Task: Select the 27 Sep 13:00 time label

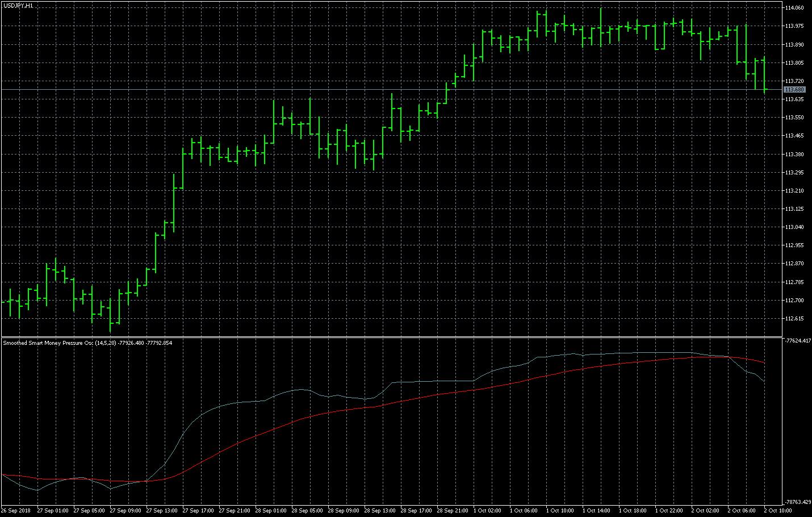Action: click(x=162, y=511)
